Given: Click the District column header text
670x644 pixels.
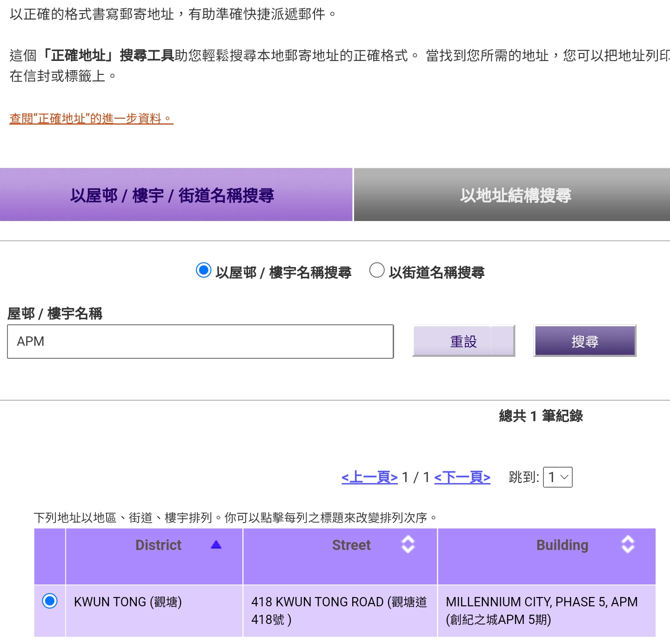Looking at the screenshot, I should [x=158, y=545].
